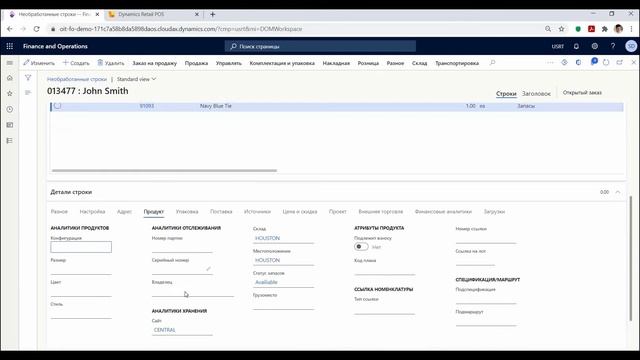Click the Available inventory status link
Image resolution: width=640 pixels, height=360 pixels.
tap(266, 282)
